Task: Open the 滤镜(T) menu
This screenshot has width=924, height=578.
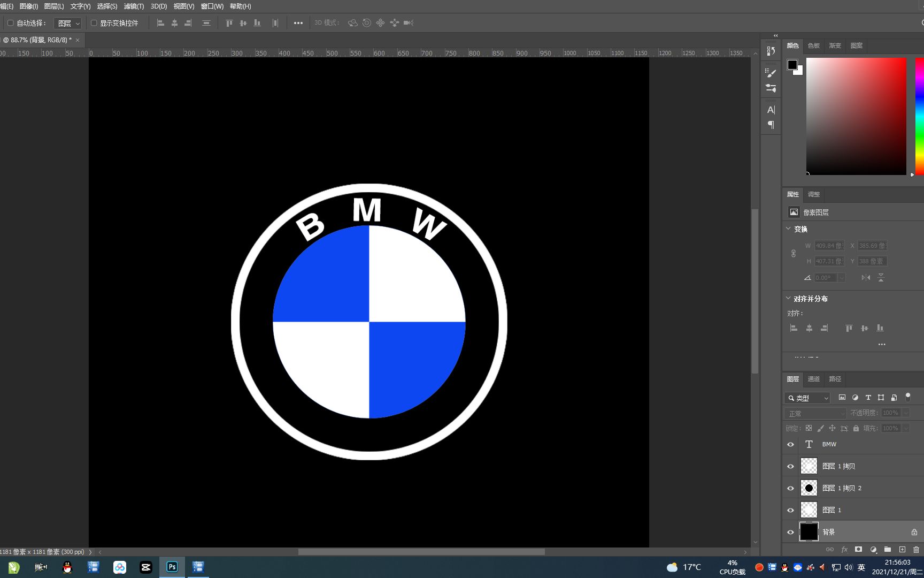Action: (134, 6)
